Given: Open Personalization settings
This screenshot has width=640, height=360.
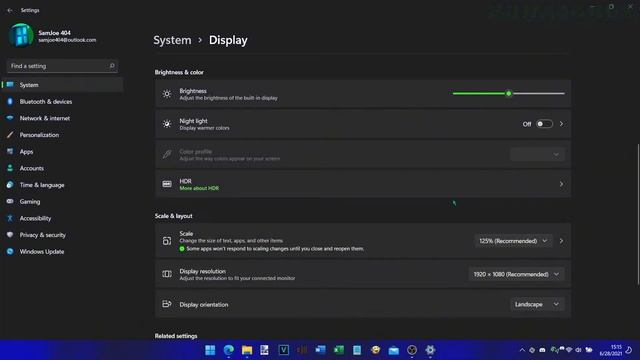Looking at the screenshot, I should (62, 135).
